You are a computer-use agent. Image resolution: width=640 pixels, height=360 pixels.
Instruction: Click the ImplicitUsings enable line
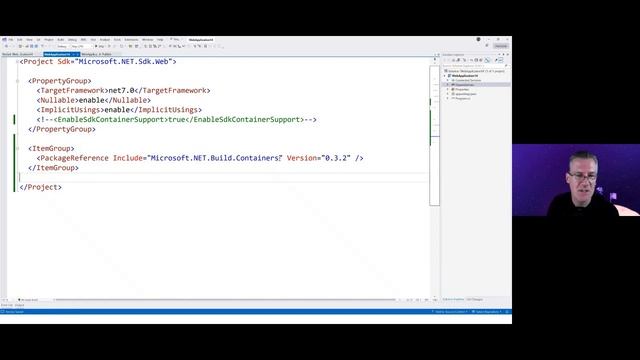click(x=119, y=110)
